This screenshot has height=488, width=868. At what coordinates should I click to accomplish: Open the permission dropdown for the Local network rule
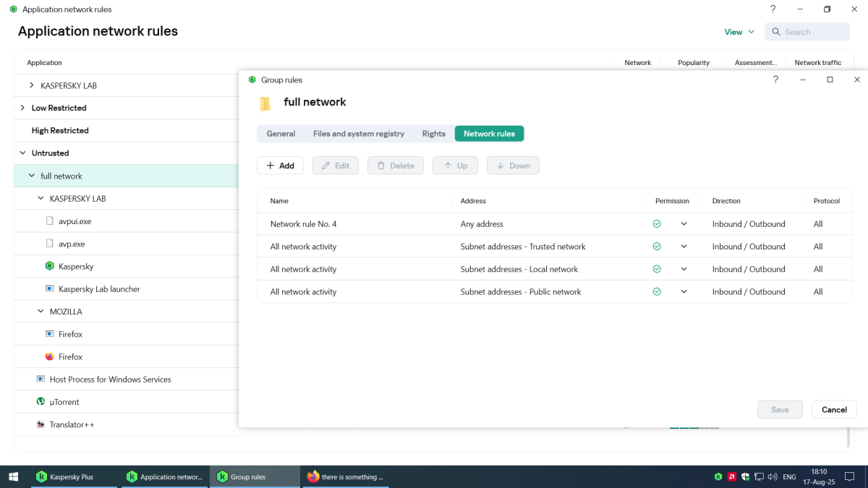tap(684, 269)
